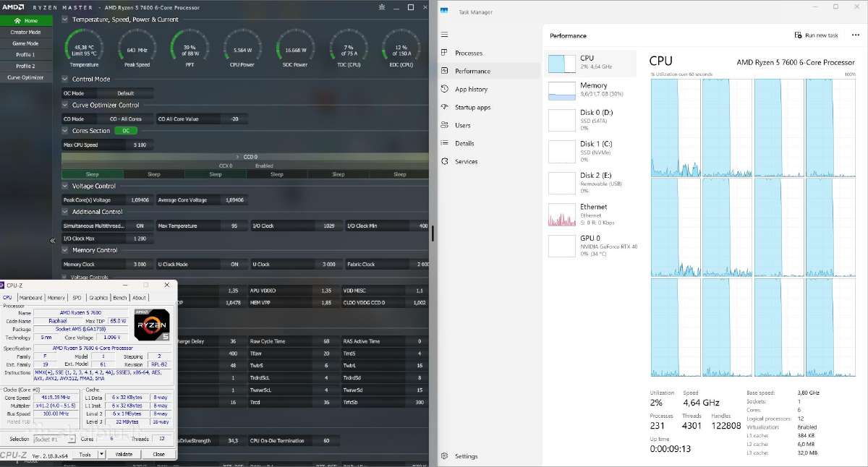Click the Users people icon

coord(444,125)
